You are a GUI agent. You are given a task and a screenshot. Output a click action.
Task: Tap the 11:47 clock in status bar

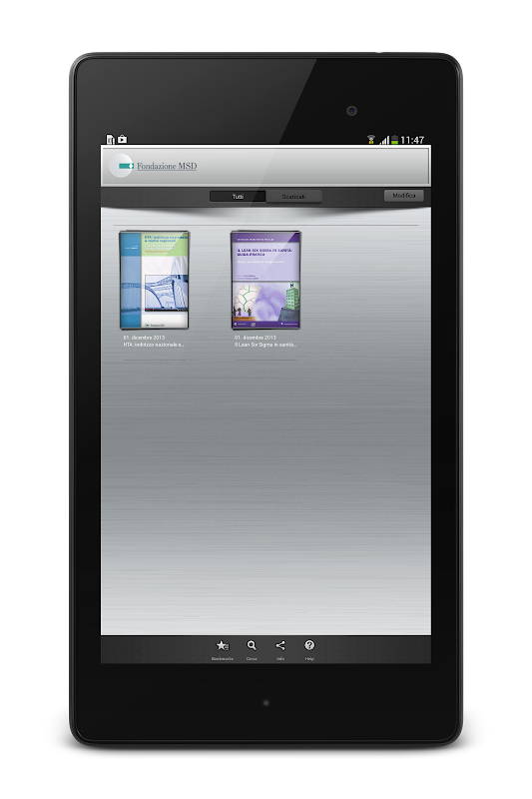412,140
